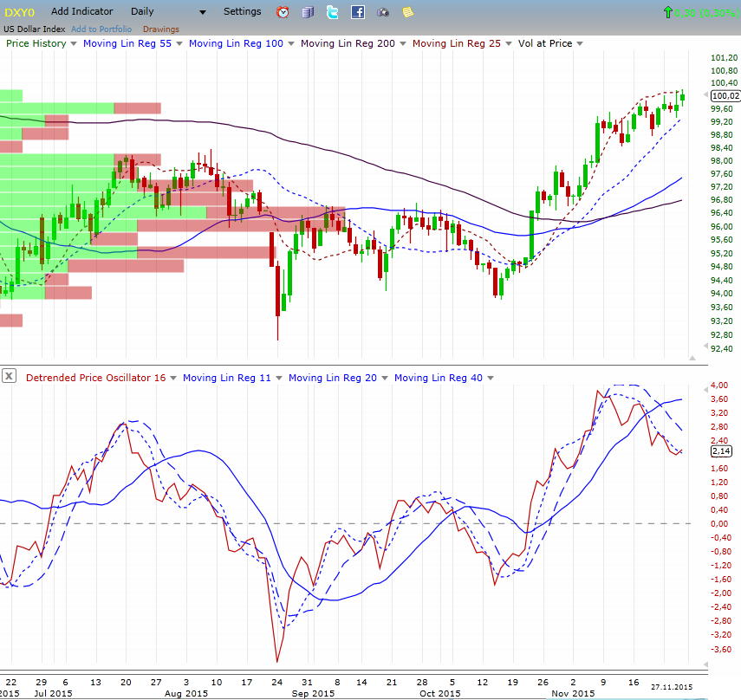Viewport: 741px width, 700px height.
Task: Remove the Detrended Price Oscillator panel
Action: [x=9, y=377]
